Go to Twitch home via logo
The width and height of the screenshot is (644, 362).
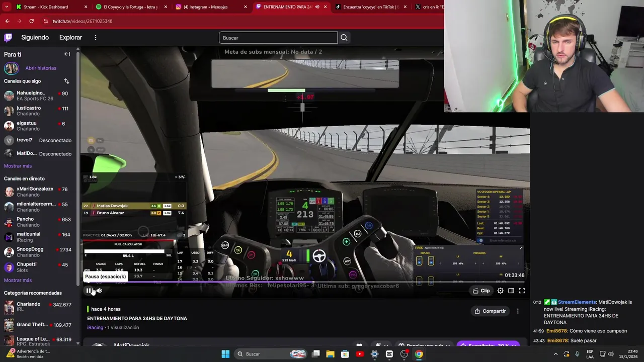tap(8, 37)
